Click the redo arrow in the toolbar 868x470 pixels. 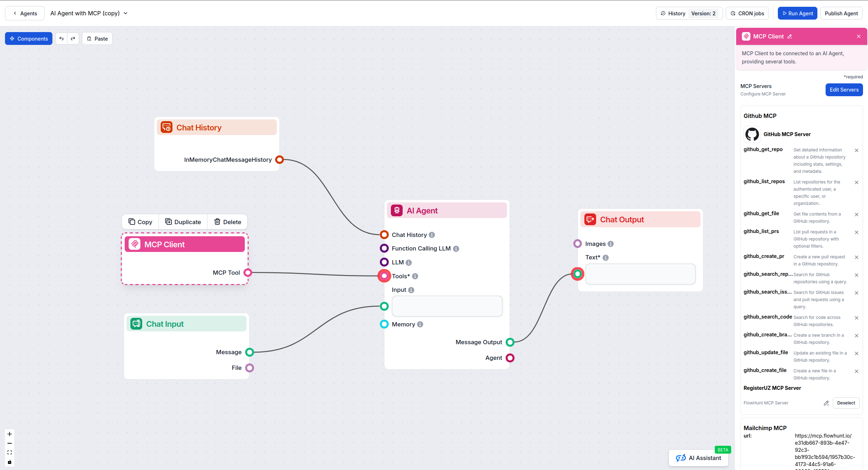point(73,38)
